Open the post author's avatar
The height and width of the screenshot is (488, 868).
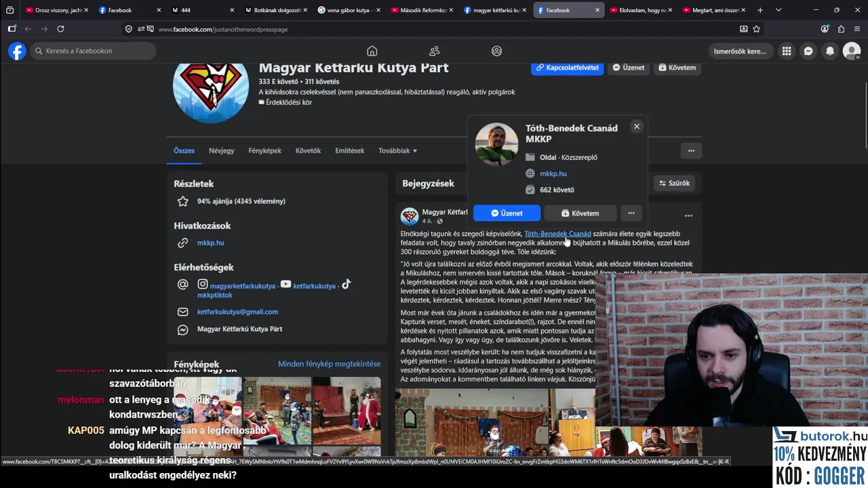click(410, 216)
